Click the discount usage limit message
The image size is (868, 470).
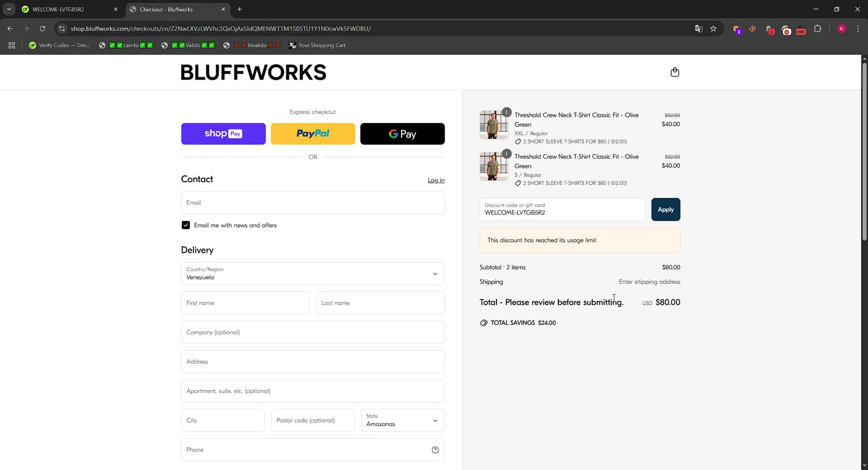(580, 240)
